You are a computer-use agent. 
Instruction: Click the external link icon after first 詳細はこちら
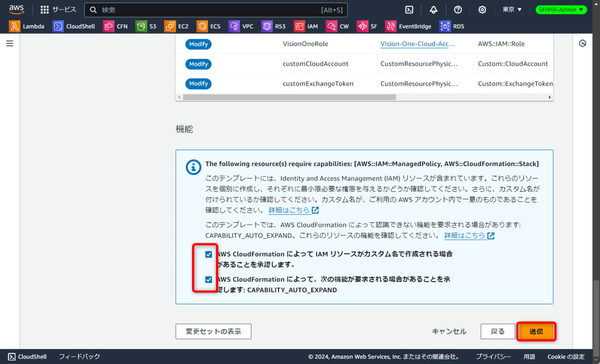pos(315,210)
